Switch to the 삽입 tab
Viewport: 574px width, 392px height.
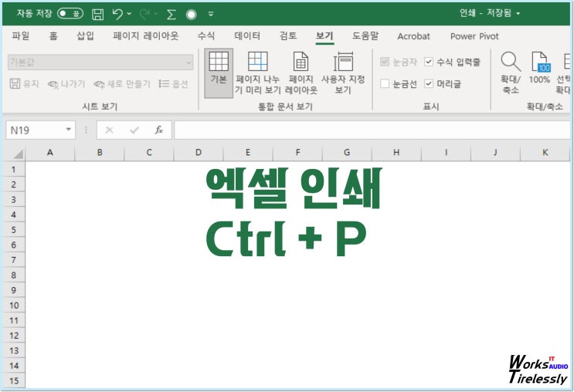click(85, 35)
